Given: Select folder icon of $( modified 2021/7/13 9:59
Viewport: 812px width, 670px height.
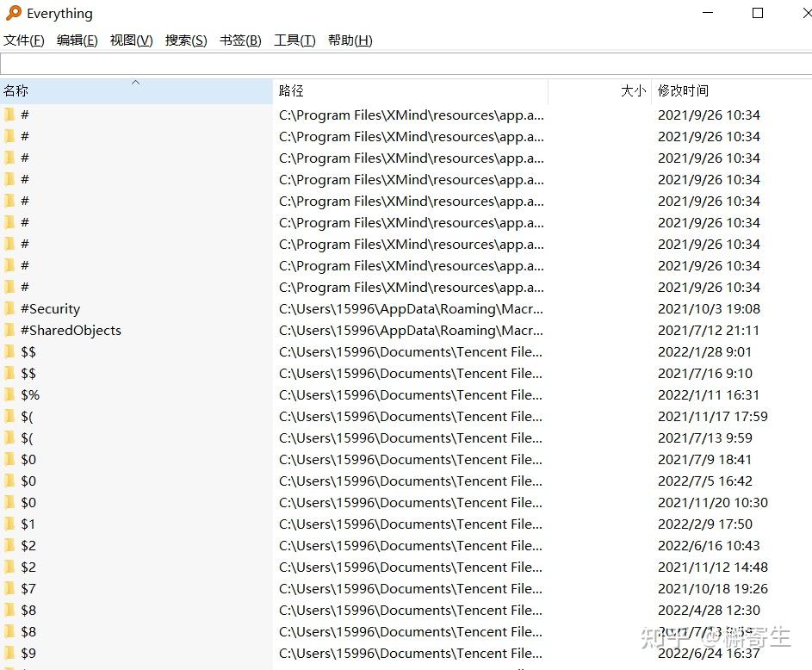Looking at the screenshot, I should 9,438.
